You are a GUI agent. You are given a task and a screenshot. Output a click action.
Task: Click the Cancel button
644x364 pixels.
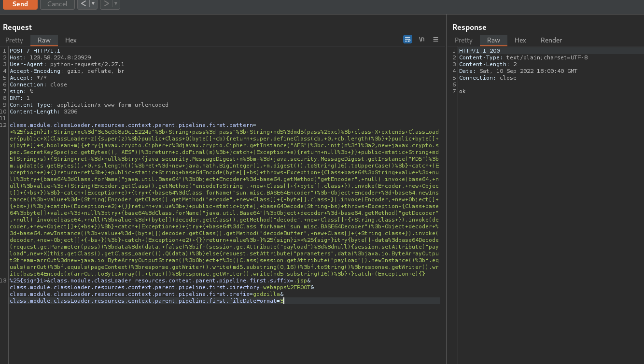point(57,4)
